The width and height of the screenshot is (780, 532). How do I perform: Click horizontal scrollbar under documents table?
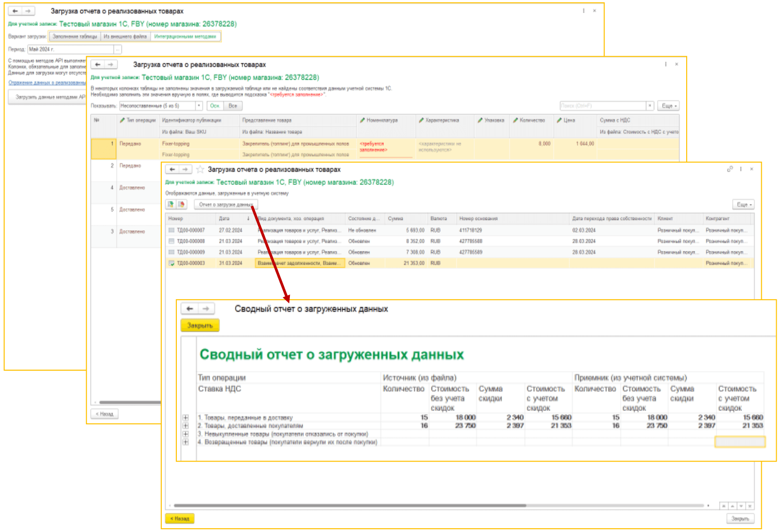coord(349,506)
